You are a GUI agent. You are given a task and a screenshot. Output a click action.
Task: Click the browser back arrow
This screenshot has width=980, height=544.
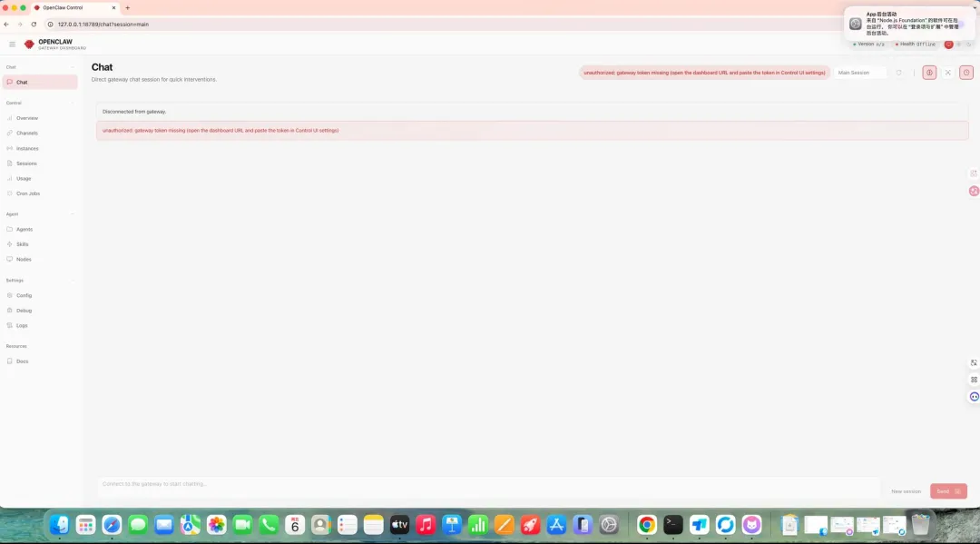point(6,25)
